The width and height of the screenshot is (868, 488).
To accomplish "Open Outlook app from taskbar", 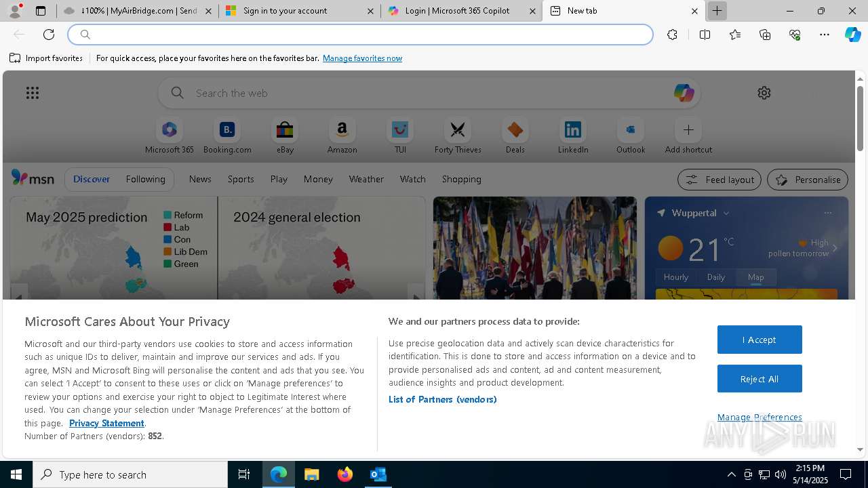I will pos(378,474).
